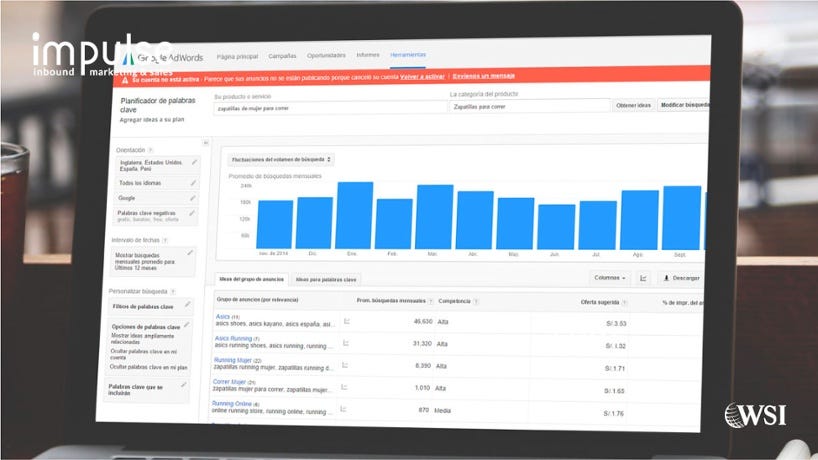Click help icon next to 'Personalizar búsqueda'
Viewport: 818px width, 460px height.
(x=173, y=292)
